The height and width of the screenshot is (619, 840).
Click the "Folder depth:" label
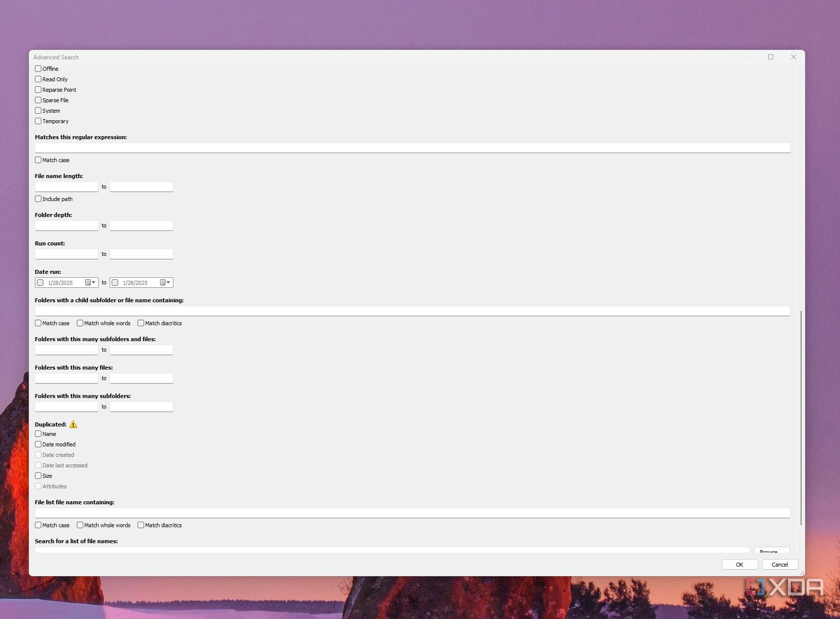(53, 215)
